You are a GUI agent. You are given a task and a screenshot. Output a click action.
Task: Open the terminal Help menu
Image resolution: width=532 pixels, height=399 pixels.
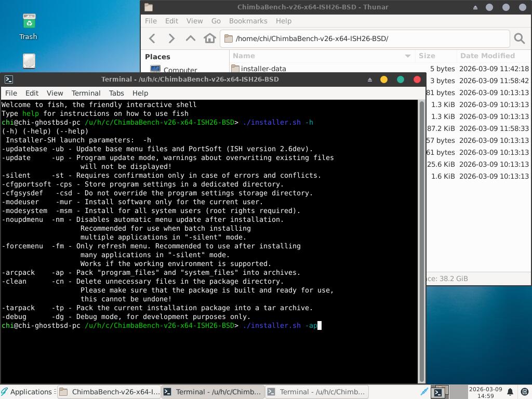tap(140, 93)
